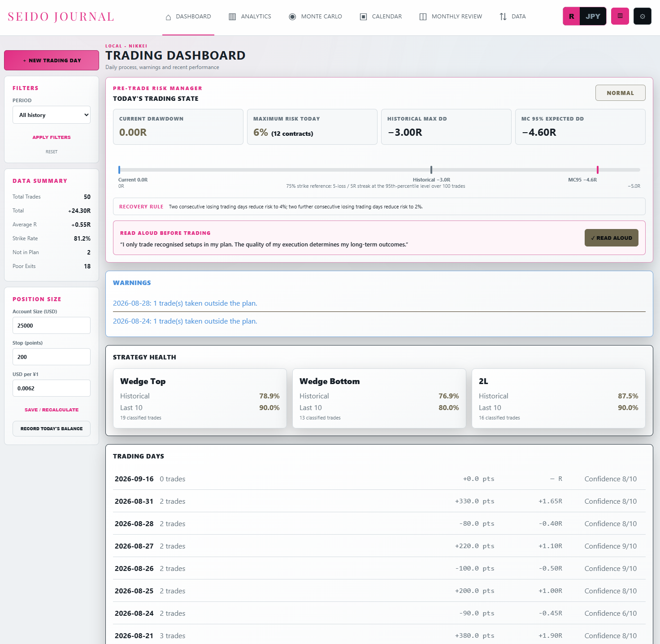Click the USD per ¥1 input field
This screenshot has width=660, height=644.
pos(52,388)
